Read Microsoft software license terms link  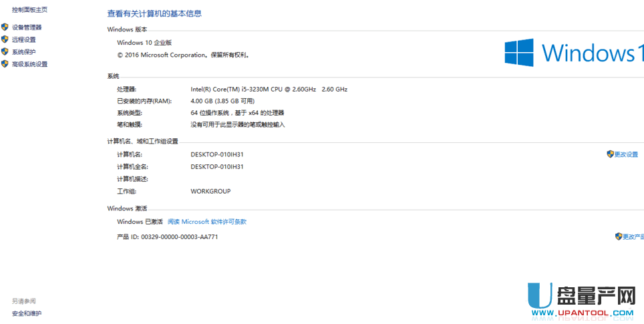tap(207, 222)
